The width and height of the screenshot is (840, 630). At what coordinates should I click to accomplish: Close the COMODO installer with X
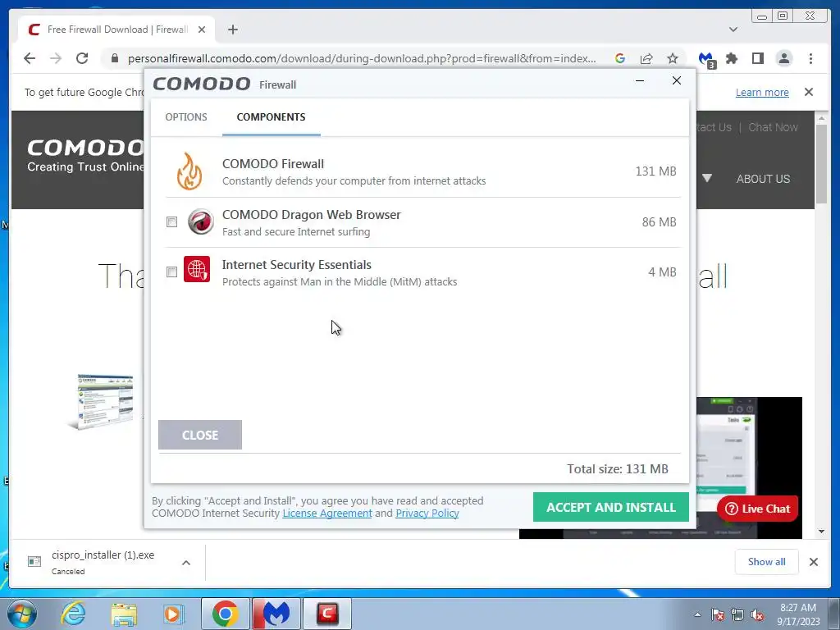[x=677, y=80]
